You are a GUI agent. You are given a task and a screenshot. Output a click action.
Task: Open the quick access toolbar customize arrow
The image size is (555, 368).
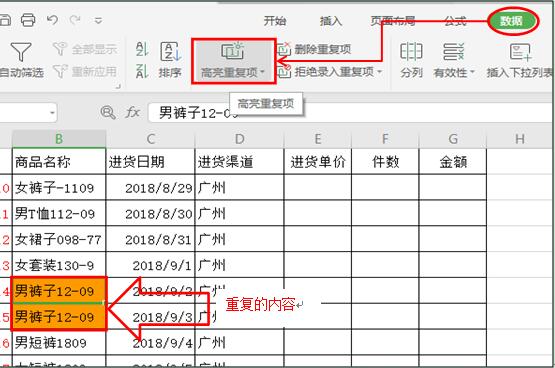pyautogui.click(x=98, y=21)
